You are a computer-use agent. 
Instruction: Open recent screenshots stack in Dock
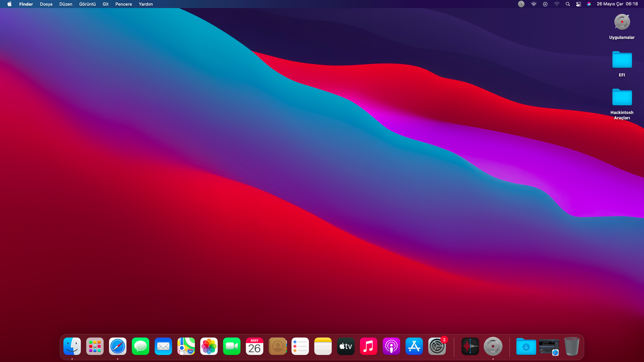549,347
